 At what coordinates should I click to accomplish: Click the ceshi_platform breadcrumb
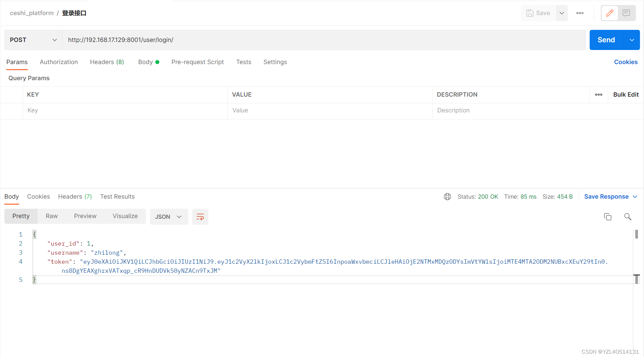pos(32,13)
